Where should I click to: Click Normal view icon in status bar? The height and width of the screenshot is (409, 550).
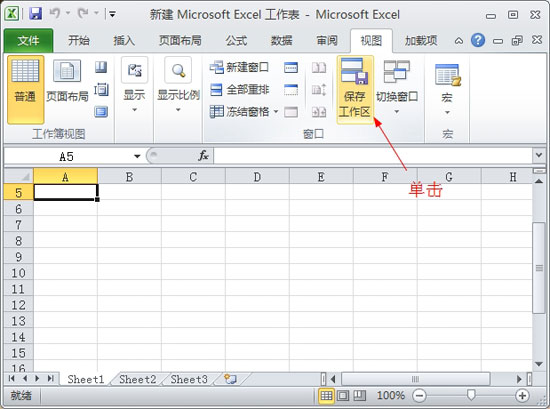(326, 396)
